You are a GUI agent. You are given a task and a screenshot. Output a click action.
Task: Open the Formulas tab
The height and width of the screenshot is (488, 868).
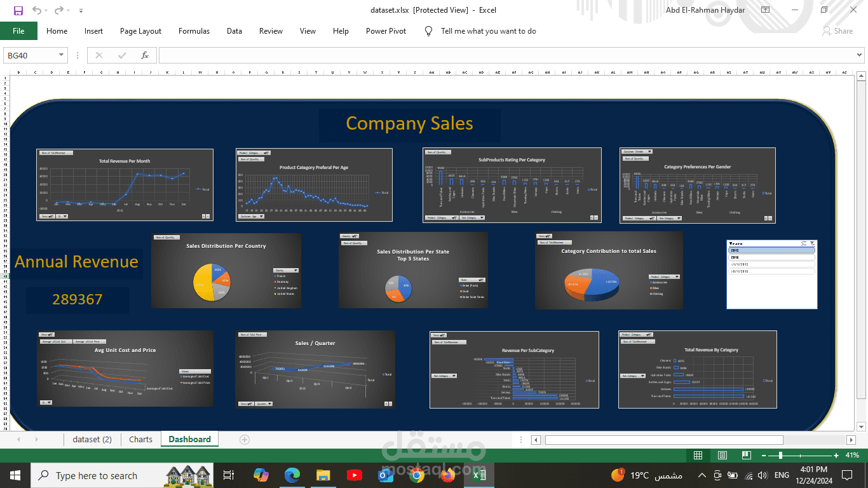[x=194, y=31]
